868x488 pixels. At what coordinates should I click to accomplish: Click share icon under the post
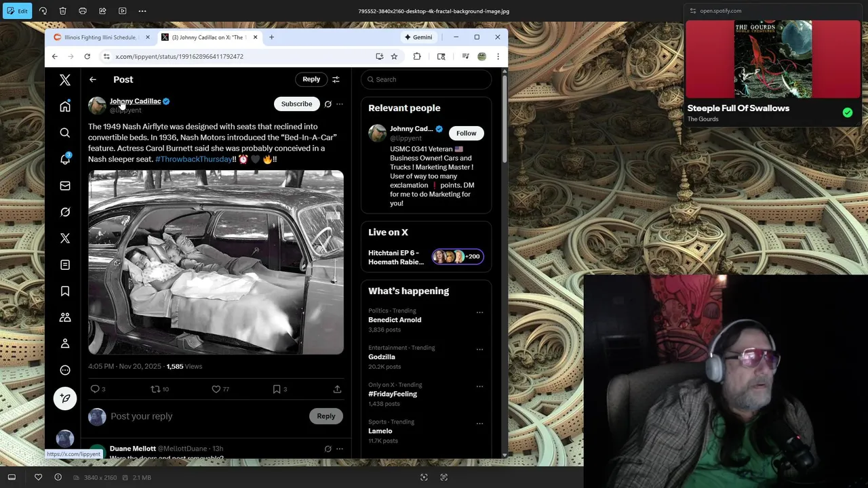point(337,389)
